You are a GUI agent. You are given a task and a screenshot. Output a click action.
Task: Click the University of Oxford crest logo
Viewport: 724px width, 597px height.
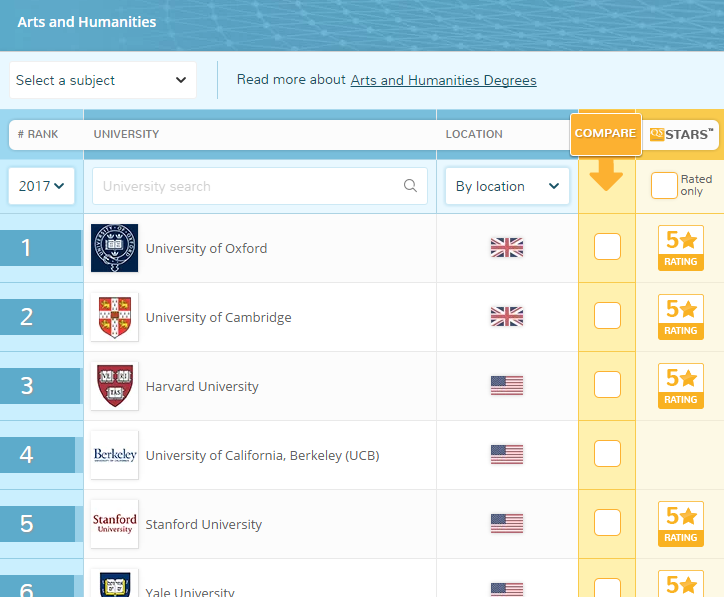[x=115, y=248]
